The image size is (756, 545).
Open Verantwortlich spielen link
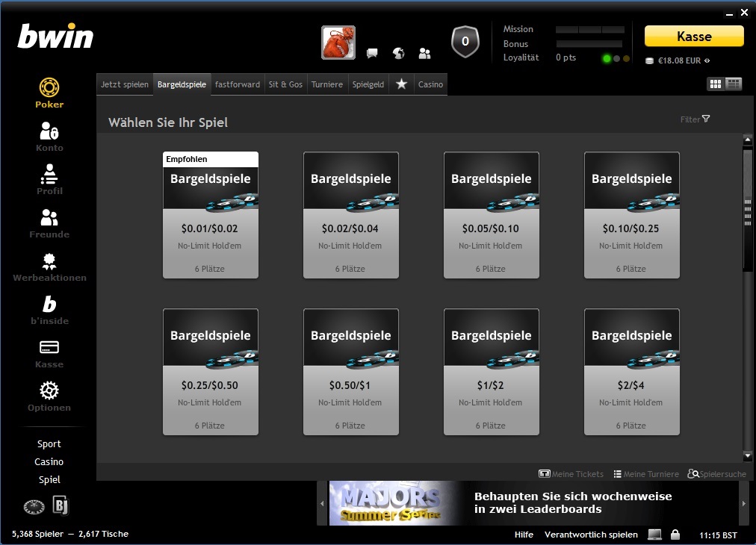[x=591, y=535]
